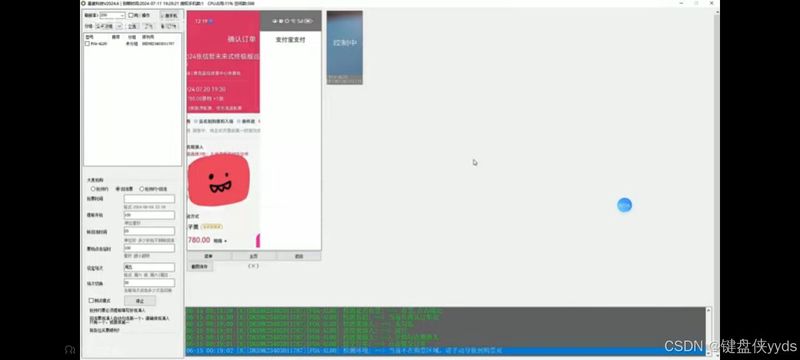Select the third radio button under 大麦抢购
This screenshot has width=800, height=360.
142,189
